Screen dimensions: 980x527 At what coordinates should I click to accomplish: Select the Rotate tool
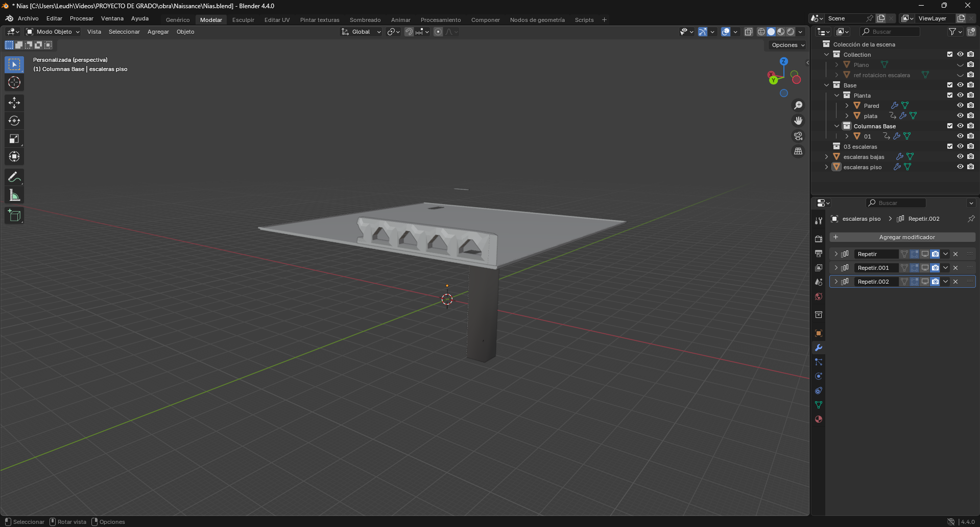coord(14,121)
